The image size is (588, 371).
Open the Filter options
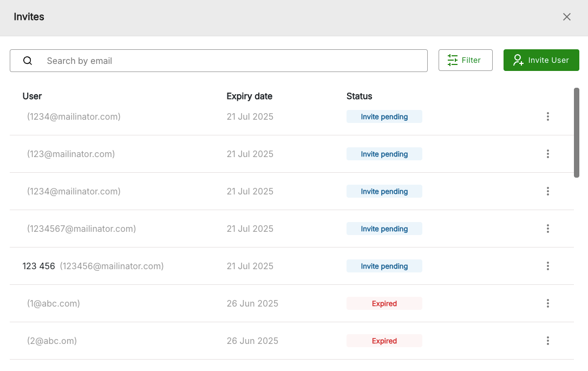[465, 60]
